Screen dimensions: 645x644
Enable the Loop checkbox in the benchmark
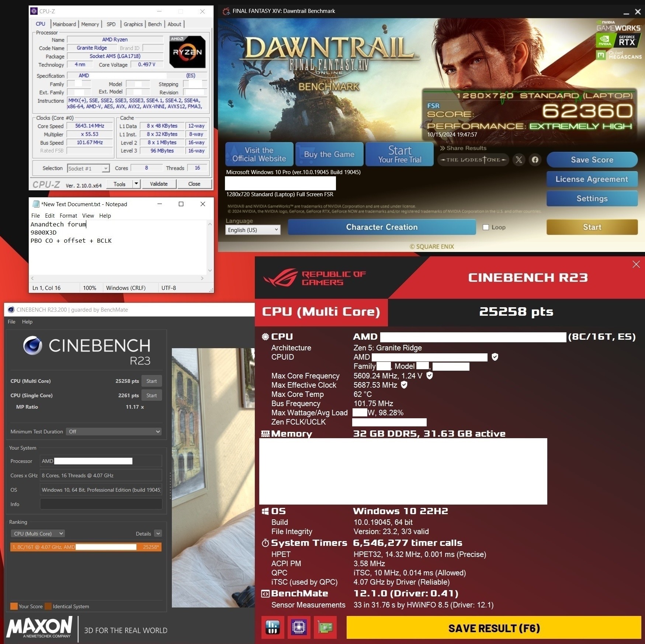coord(486,227)
